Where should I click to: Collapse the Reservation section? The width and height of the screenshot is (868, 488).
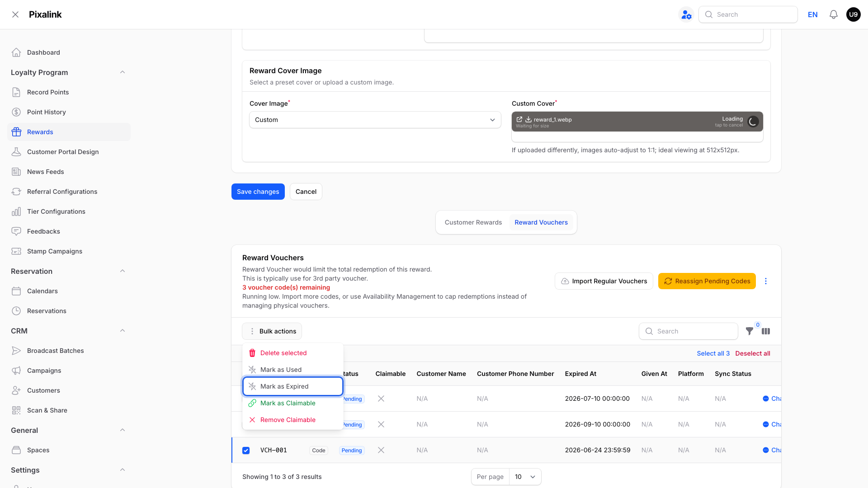click(123, 271)
